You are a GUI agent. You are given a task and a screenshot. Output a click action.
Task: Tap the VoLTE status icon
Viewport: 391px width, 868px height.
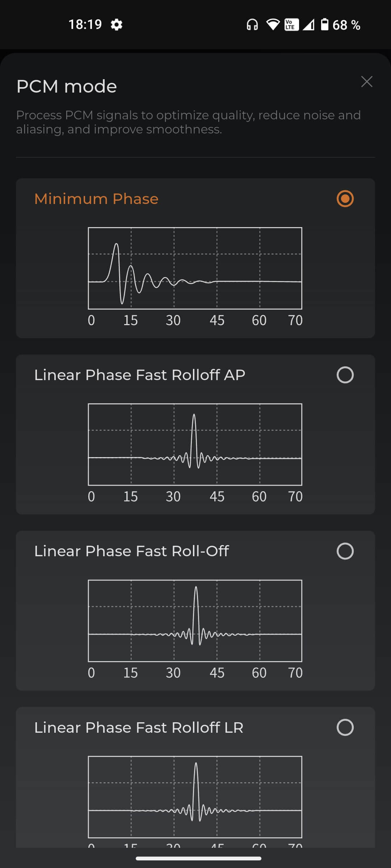(x=291, y=25)
